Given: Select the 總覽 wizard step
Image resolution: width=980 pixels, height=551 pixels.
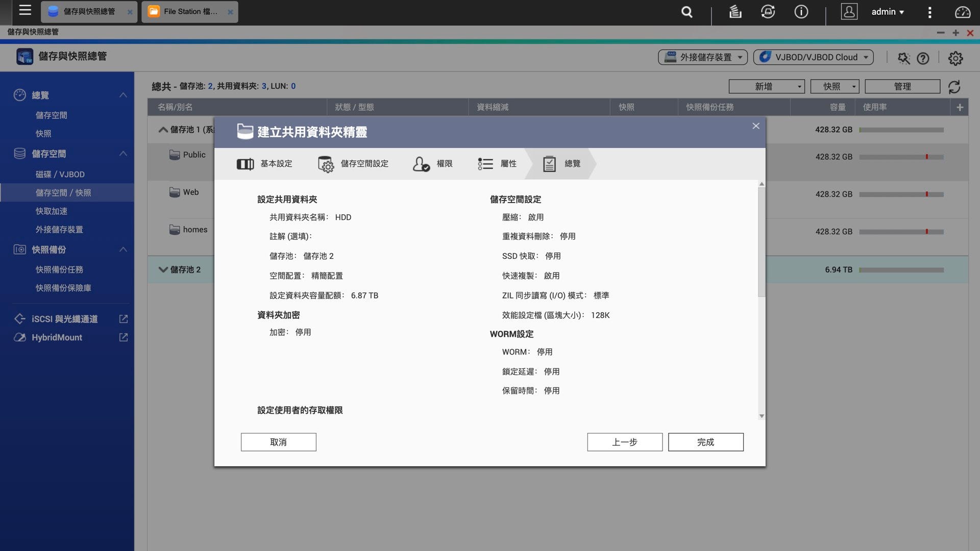Looking at the screenshot, I should [x=561, y=164].
